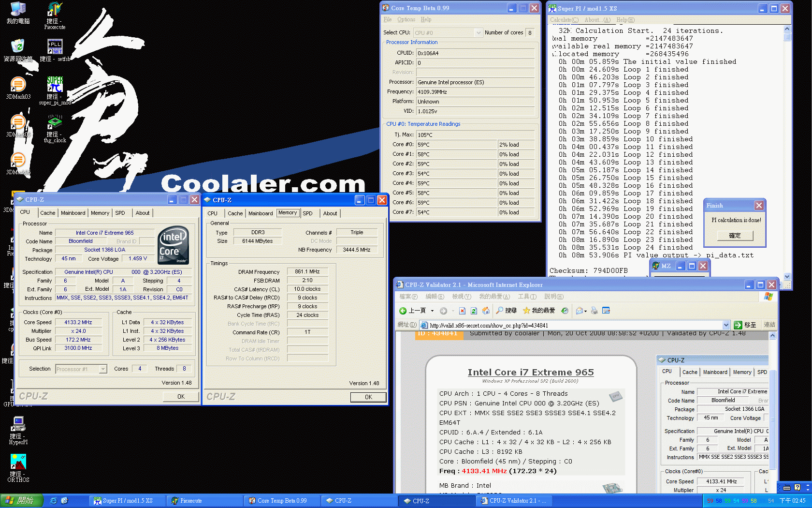This screenshot has width=812, height=508.
Task: Open the Select CPU dropdown in Core Temp
Action: (x=478, y=32)
